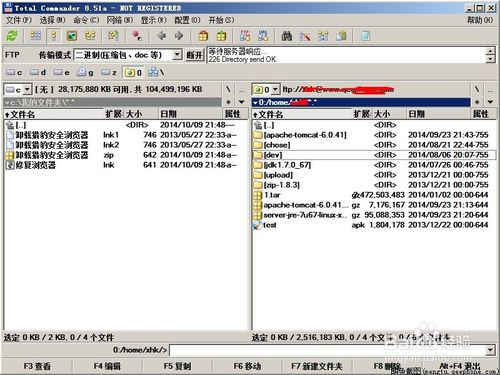The image size is (500, 375).
Task: Expand the command line history dropdown
Action: coord(490,350)
